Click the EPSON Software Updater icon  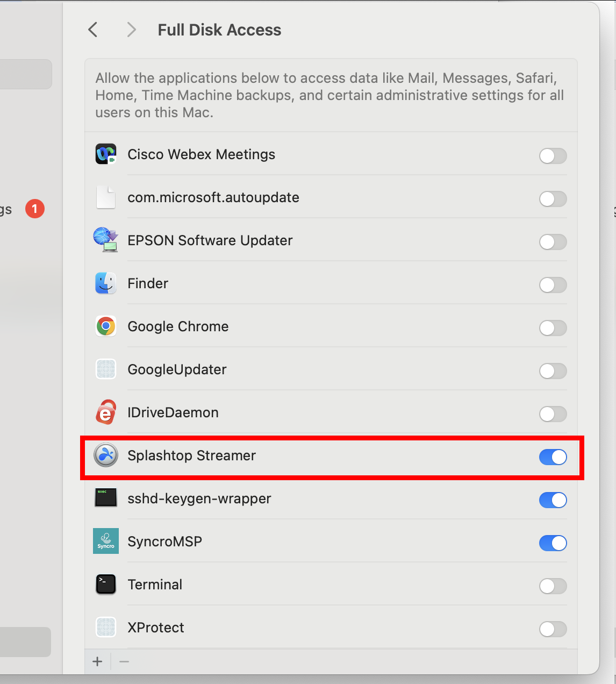106,240
